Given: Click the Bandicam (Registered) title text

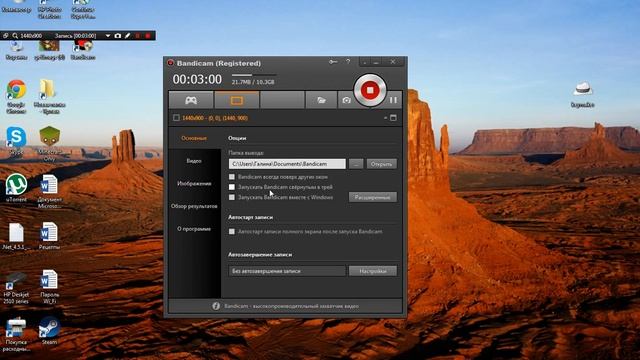Looking at the screenshot, I should [x=219, y=63].
